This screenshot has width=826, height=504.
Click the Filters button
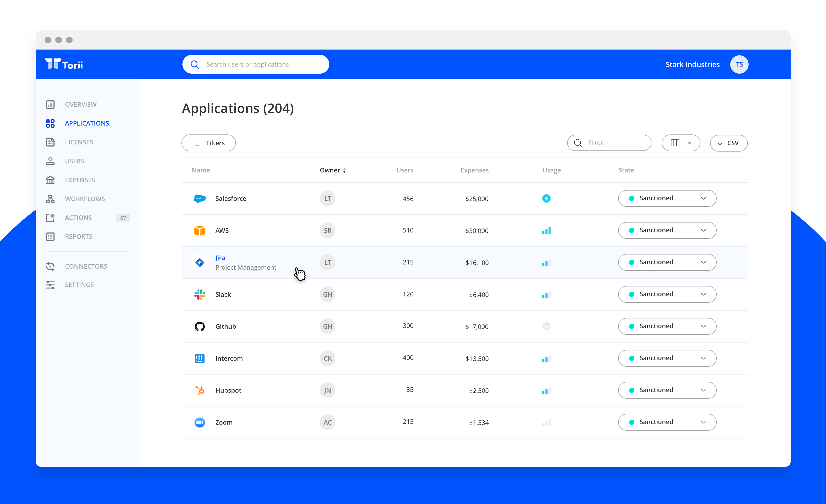[208, 143]
